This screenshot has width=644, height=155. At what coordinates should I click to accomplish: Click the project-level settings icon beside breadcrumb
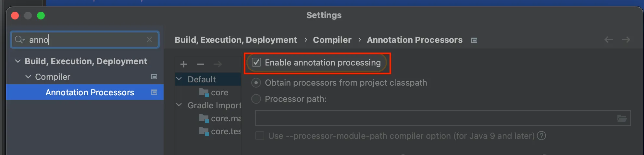click(x=474, y=40)
